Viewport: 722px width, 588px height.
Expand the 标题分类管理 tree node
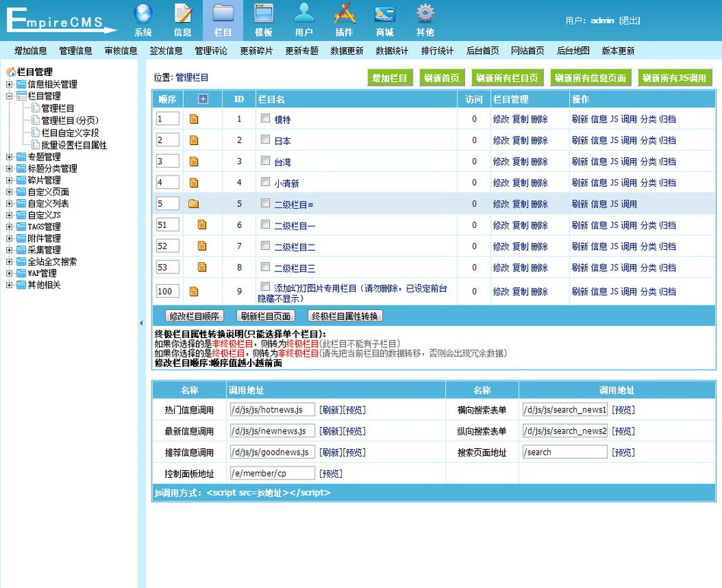(9, 169)
